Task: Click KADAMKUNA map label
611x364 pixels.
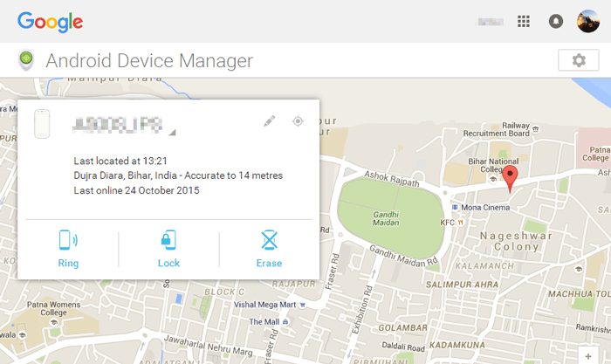Action: [457, 346]
